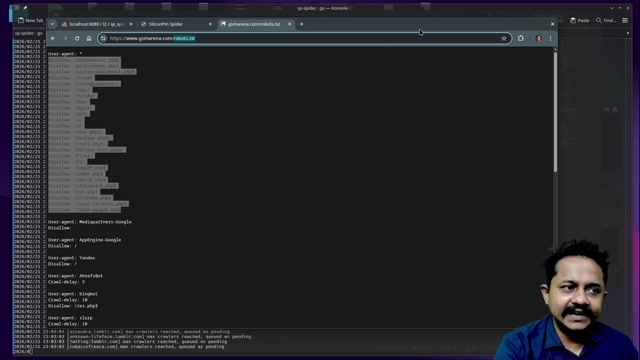The width and height of the screenshot is (640, 360).
Task: Reload the gsmarena robots.txt page
Action: [77, 38]
